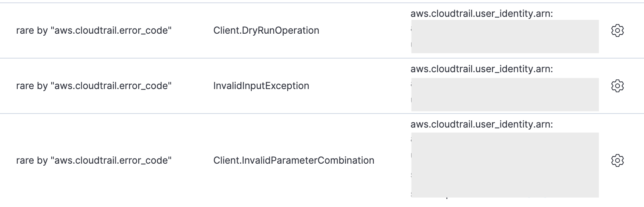Click 'rare by' condition in InvalidParameterCombination row
The image size is (644, 207).
coord(94,160)
